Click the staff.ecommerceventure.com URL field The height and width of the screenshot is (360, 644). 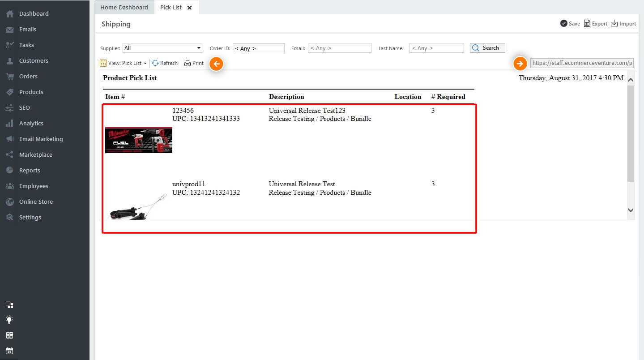582,63
